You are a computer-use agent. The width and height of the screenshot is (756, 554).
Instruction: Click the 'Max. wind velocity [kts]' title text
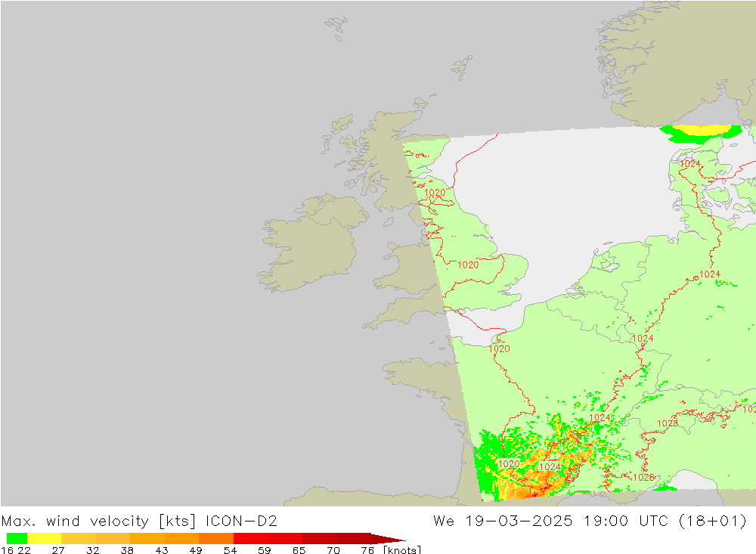point(98,522)
